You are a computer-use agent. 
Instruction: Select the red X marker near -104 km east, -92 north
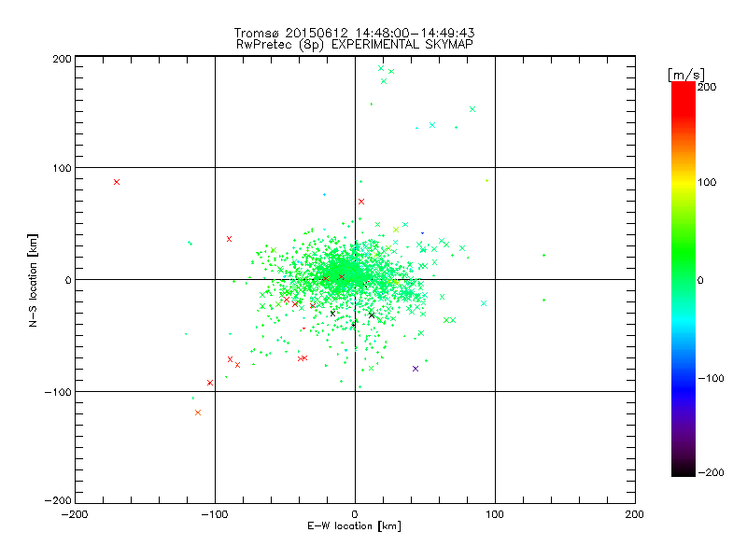[210, 383]
